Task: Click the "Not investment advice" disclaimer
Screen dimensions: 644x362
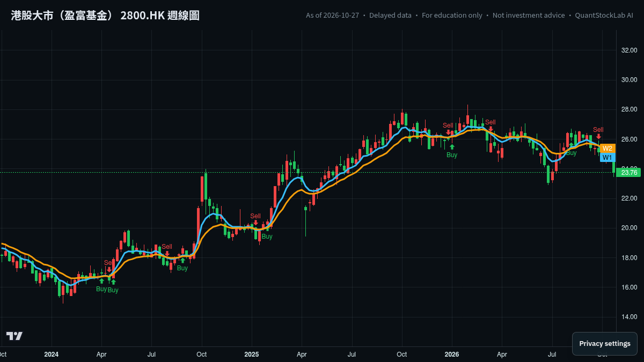Action: 529,15
